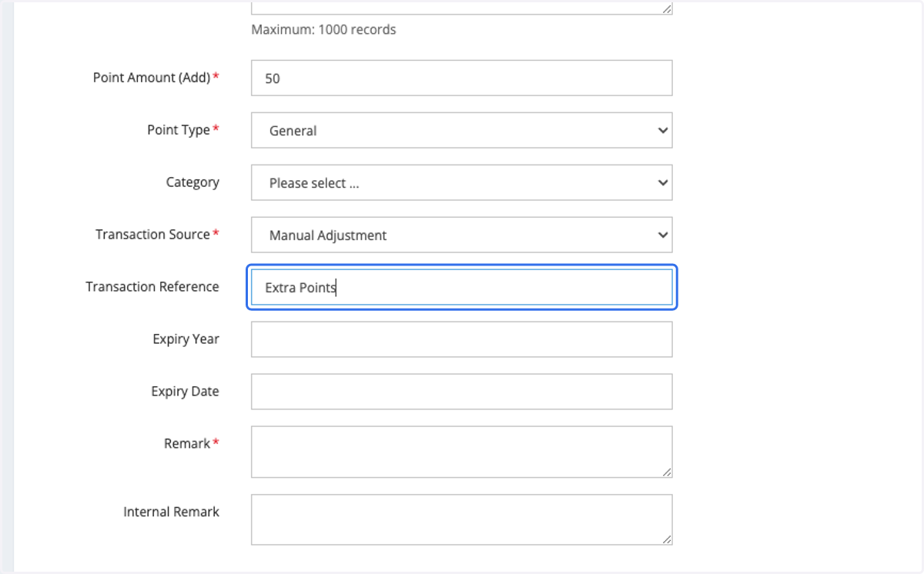924x574 pixels.
Task: Open the Transaction Source dropdown
Action: [461, 235]
